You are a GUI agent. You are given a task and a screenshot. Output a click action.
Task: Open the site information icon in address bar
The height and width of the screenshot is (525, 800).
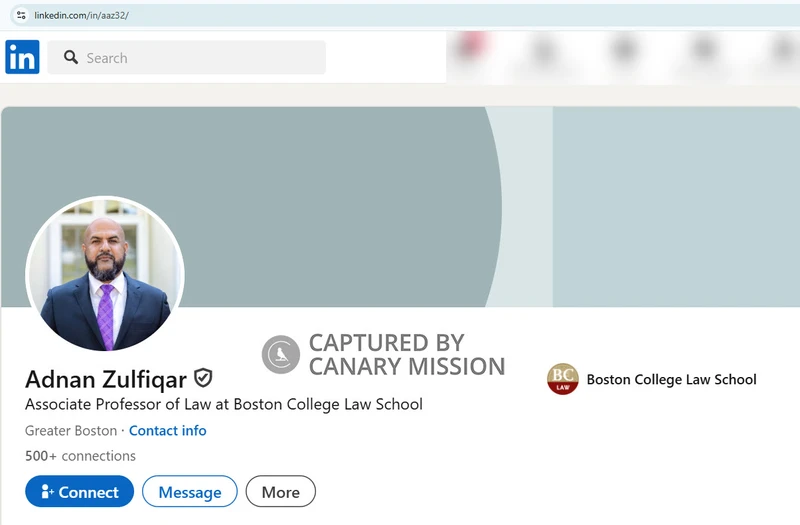point(21,15)
